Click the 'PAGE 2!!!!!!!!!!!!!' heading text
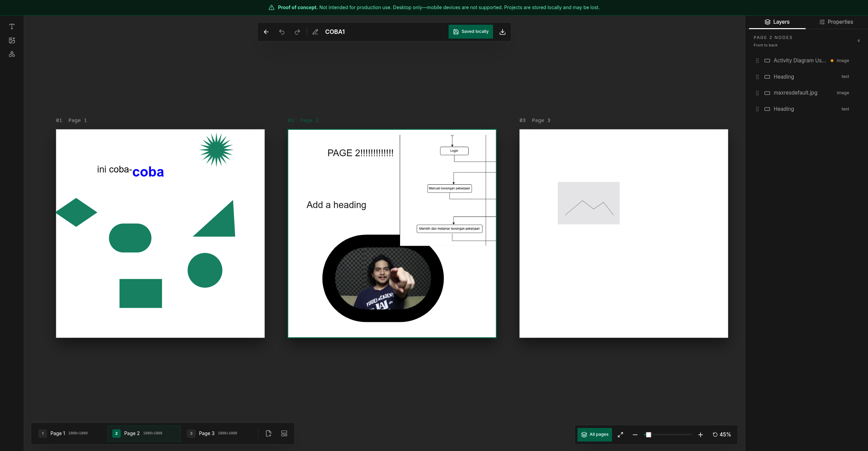This screenshot has height=451, width=868. click(360, 153)
